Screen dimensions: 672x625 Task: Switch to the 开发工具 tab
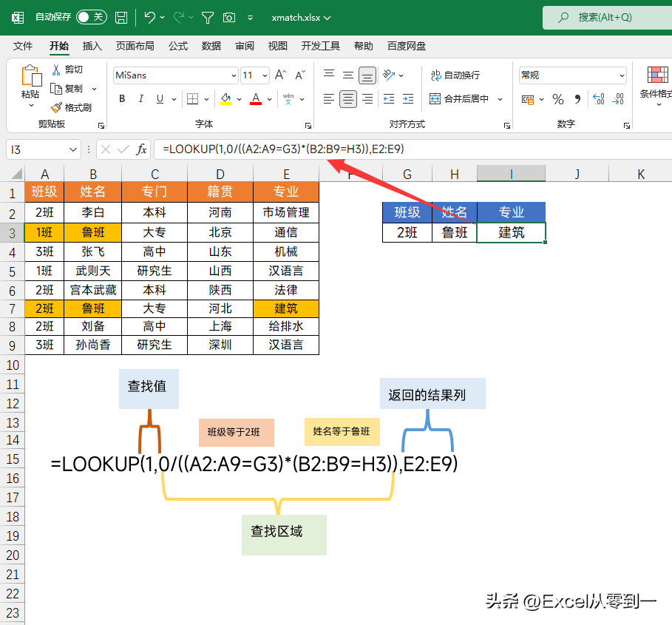coord(321,46)
